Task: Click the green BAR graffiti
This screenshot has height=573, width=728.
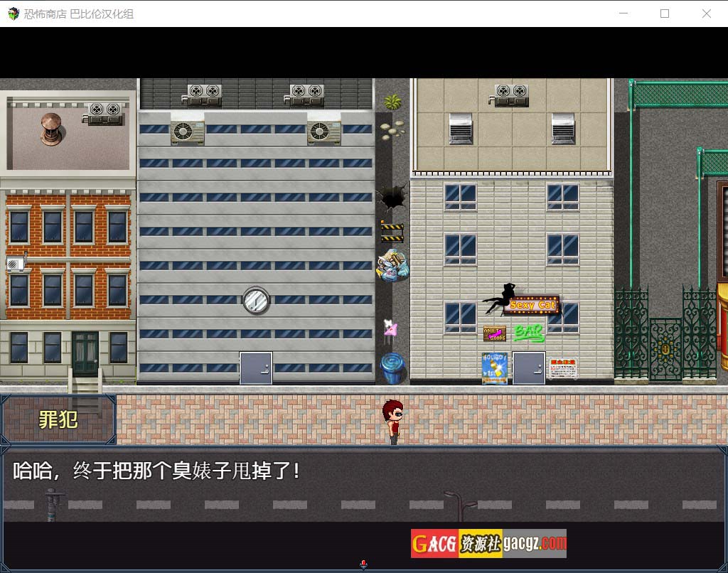Action: pos(528,332)
